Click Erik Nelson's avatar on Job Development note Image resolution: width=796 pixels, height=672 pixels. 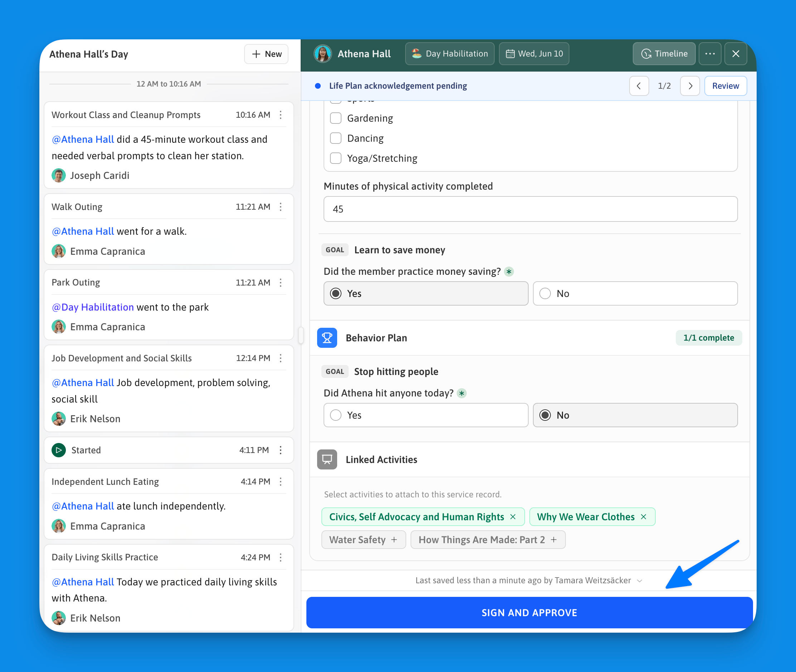pyautogui.click(x=59, y=419)
